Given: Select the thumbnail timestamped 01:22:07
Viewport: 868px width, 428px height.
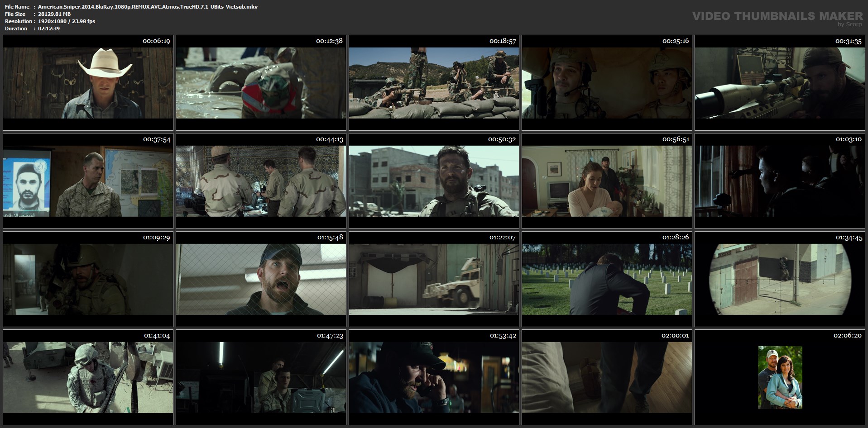Looking at the screenshot, I should coord(434,279).
